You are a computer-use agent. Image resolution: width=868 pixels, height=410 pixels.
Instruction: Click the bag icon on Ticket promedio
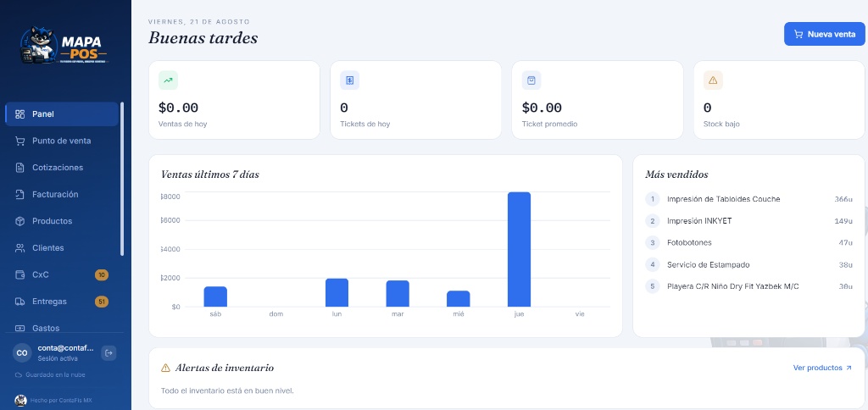click(531, 80)
